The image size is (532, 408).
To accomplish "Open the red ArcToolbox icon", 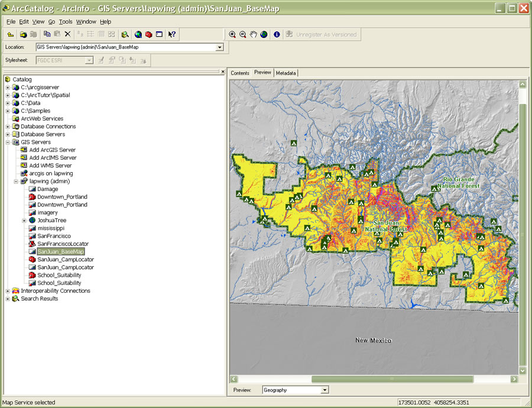I will pyautogui.click(x=148, y=34).
